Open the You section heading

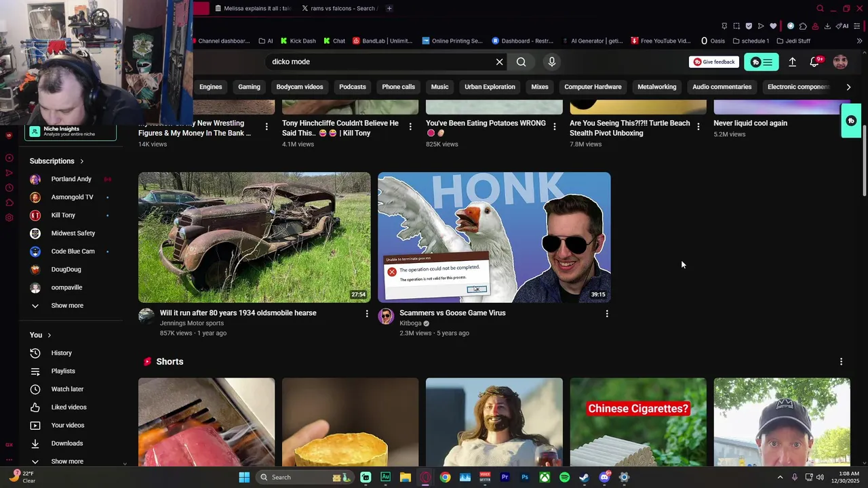(41, 335)
